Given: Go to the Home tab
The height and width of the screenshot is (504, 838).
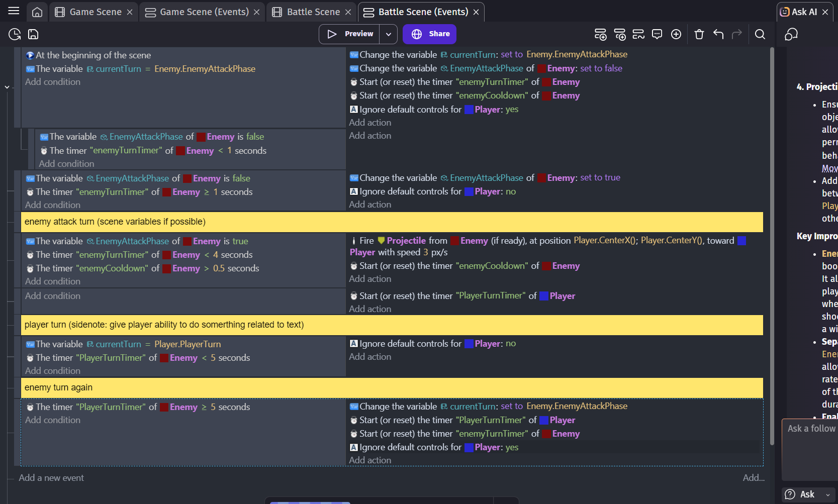Looking at the screenshot, I should pyautogui.click(x=37, y=12).
